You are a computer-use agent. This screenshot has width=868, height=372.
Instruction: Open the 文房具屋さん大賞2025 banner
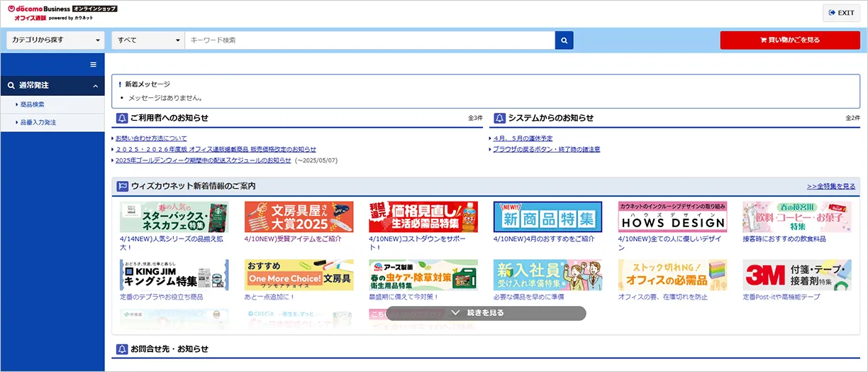click(x=299, y=217)
